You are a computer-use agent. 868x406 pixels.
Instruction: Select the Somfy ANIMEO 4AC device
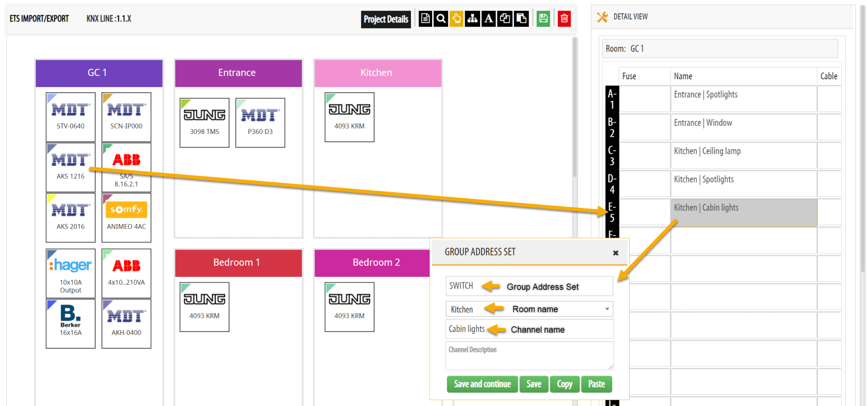[x=127, y=217]
